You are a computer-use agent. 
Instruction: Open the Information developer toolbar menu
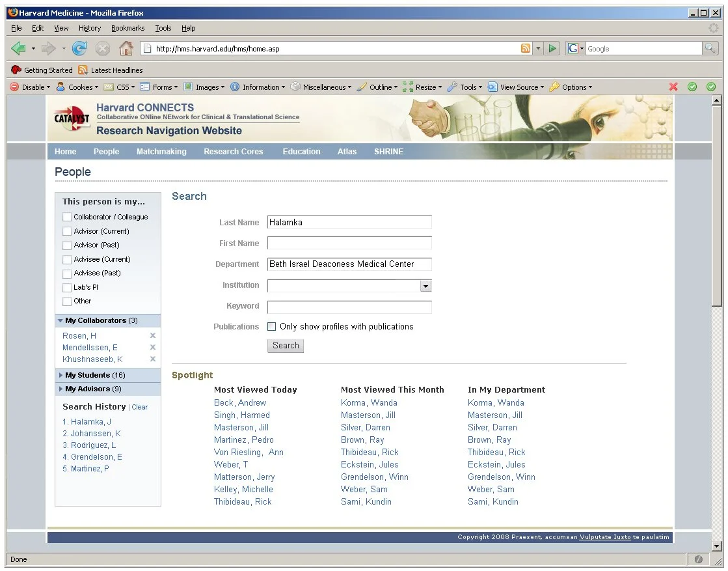point(258,87)
